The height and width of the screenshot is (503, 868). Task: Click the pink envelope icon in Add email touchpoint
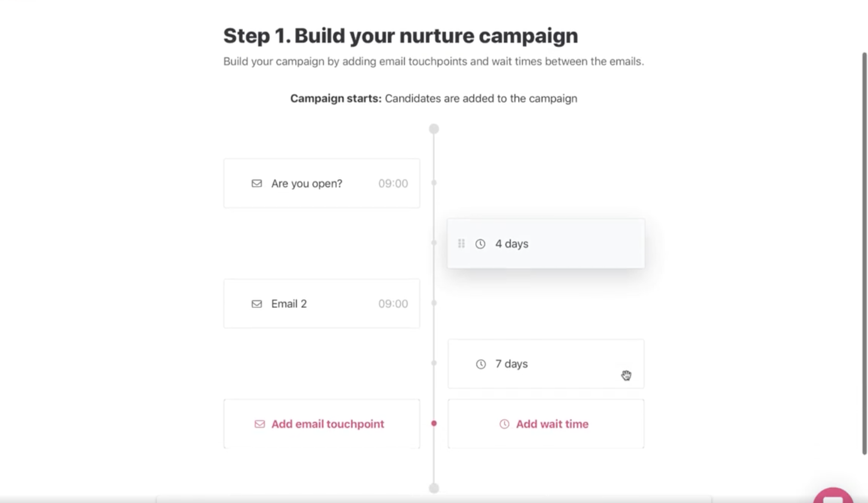(x=259, y=424)
